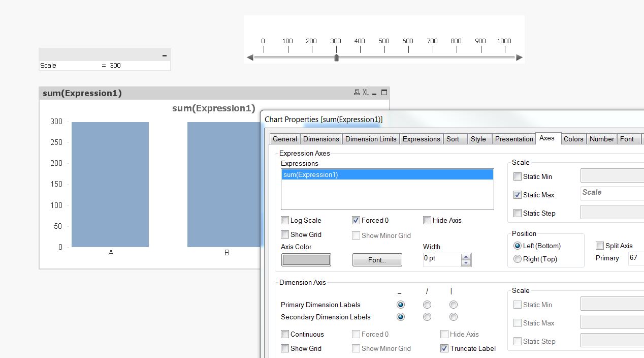This screenshot has width=644, height=358.
Task: Click the Primary split value field
Action: point(636,258)
